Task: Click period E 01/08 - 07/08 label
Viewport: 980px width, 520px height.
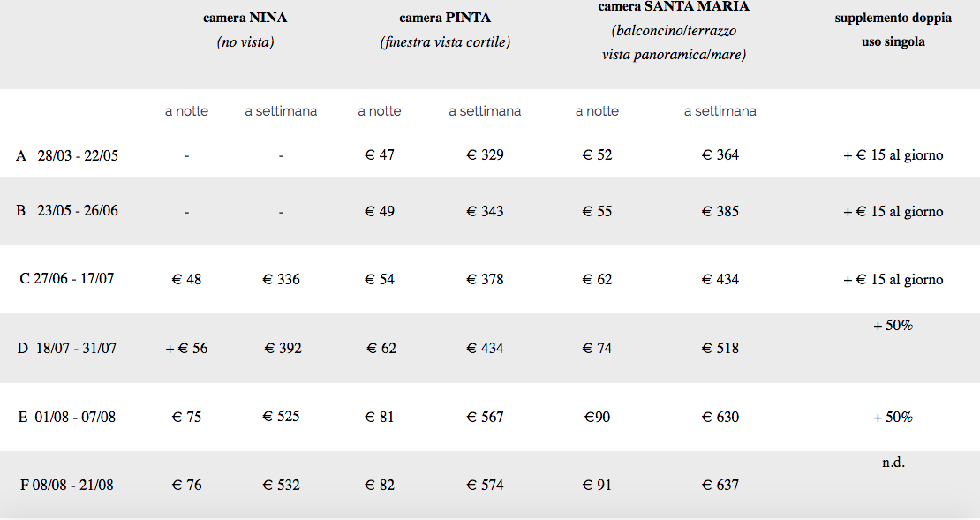Action: coord(67,417)
